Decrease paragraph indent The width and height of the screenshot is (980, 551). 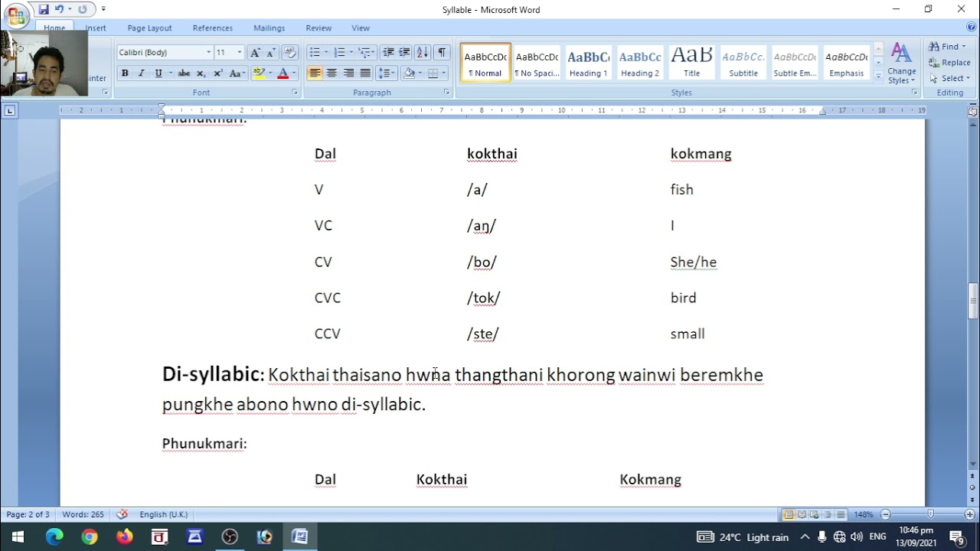point(388,52)
